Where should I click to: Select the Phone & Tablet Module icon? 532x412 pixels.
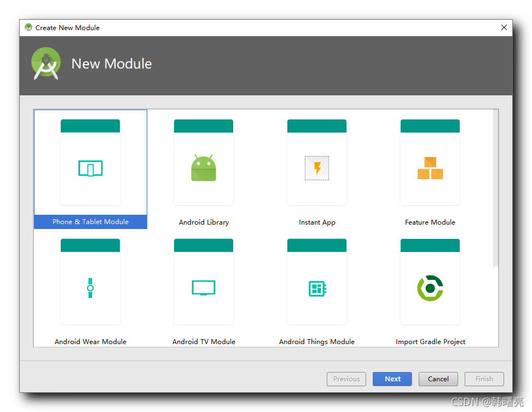pyautogui.click(x=90, y=168)
